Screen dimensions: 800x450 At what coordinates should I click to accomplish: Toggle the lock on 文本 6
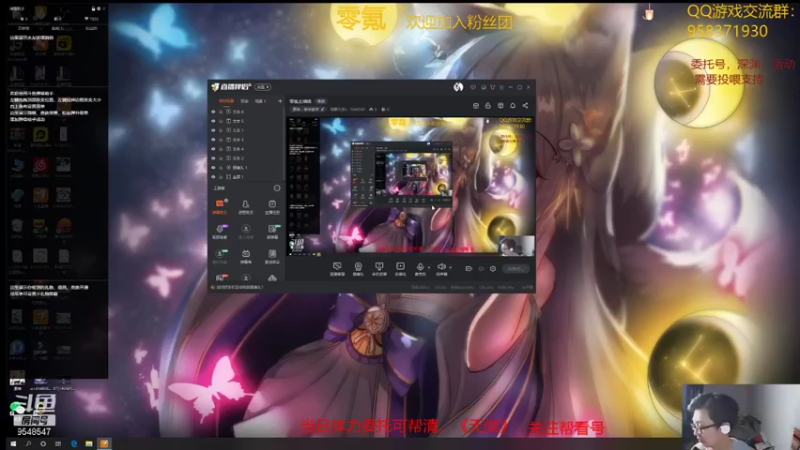[x=221, y=112]
